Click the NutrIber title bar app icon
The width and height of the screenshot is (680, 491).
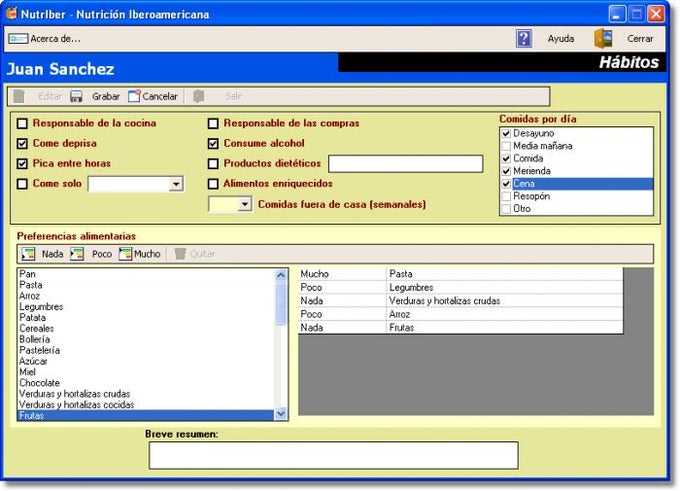tap(11, 14)
